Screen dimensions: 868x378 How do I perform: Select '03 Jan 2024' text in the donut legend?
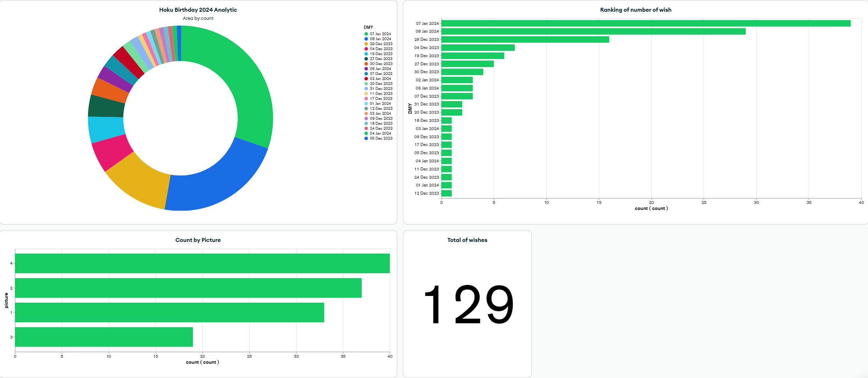(x=380, y=113)
